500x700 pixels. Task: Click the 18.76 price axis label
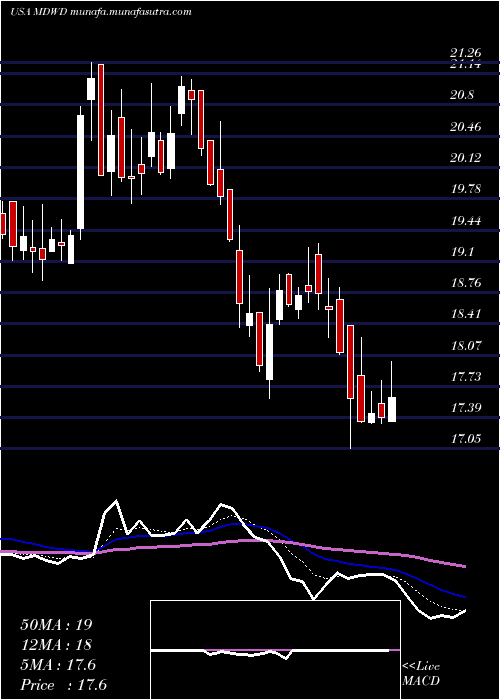coord(466,283)
